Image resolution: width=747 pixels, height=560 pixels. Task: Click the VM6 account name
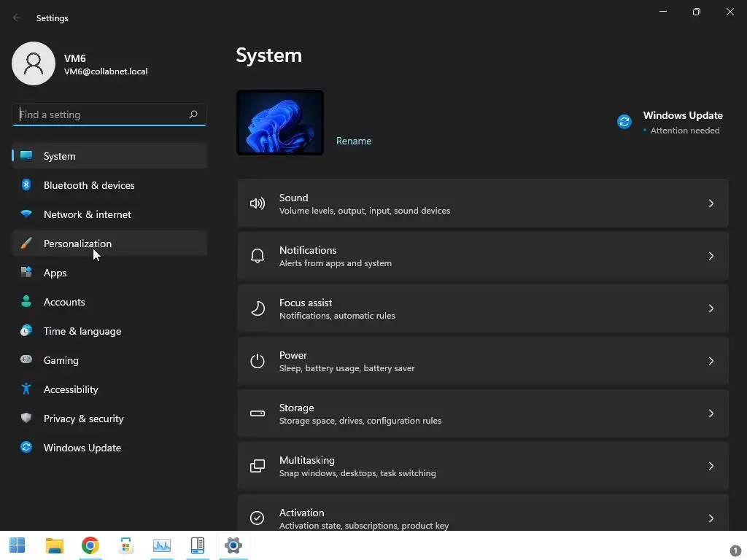[75, 58]
